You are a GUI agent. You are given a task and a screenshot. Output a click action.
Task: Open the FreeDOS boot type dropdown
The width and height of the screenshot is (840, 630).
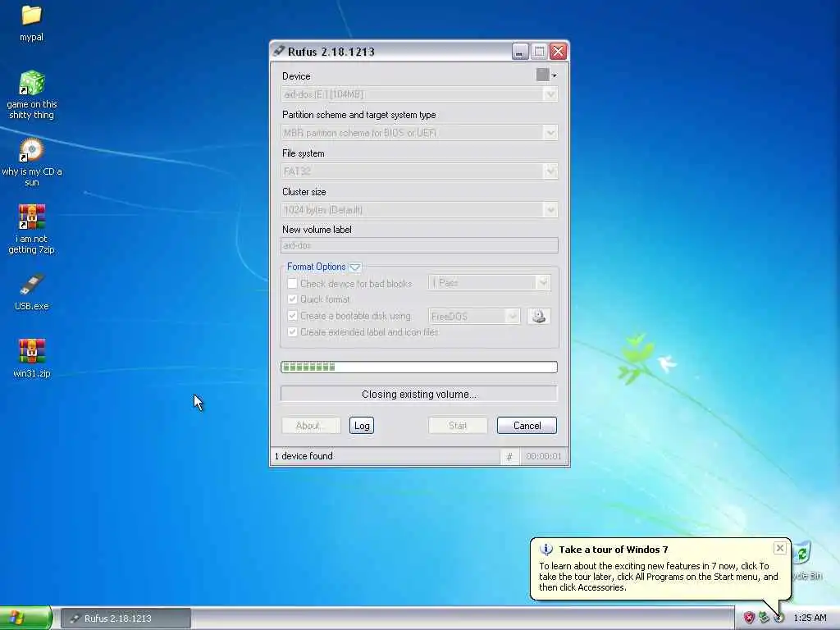474,316
